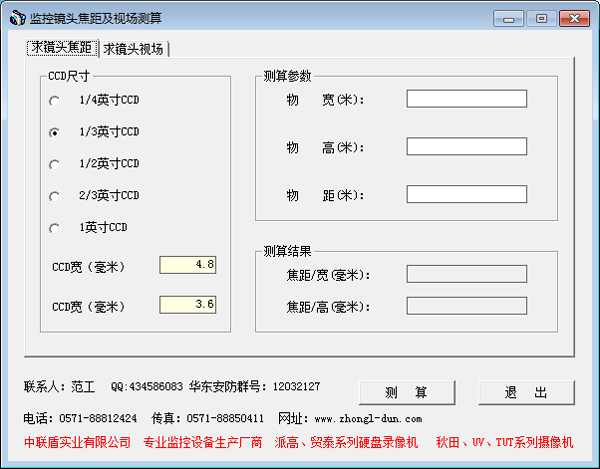Focus the 物高(米) input field
The width and height of the screenshot is (600, 469).
click(x=466, y=147)
